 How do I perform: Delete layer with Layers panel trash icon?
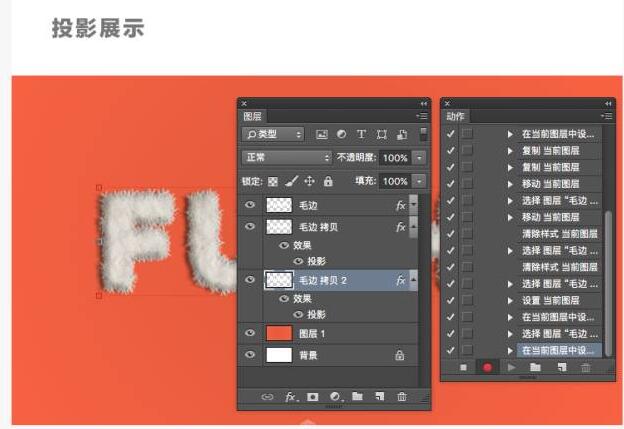402,396
